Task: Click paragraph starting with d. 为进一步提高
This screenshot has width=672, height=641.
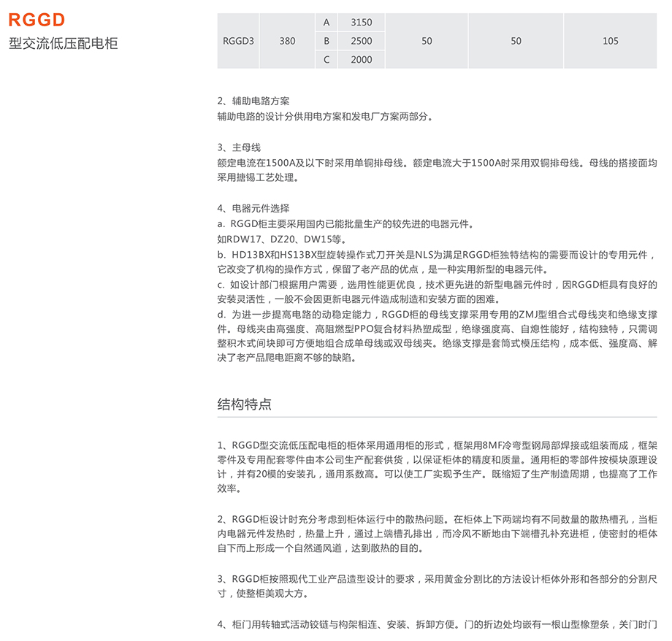Action: pos(437,336)
